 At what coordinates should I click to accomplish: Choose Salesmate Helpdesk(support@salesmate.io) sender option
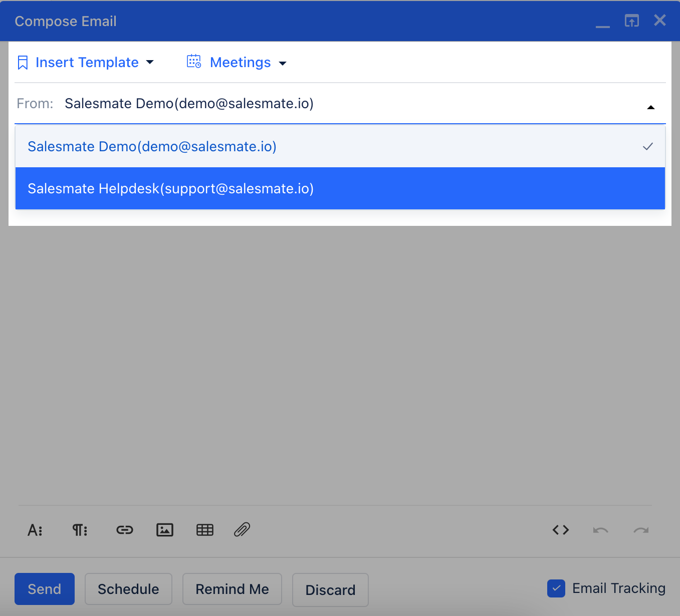(340, 188)
